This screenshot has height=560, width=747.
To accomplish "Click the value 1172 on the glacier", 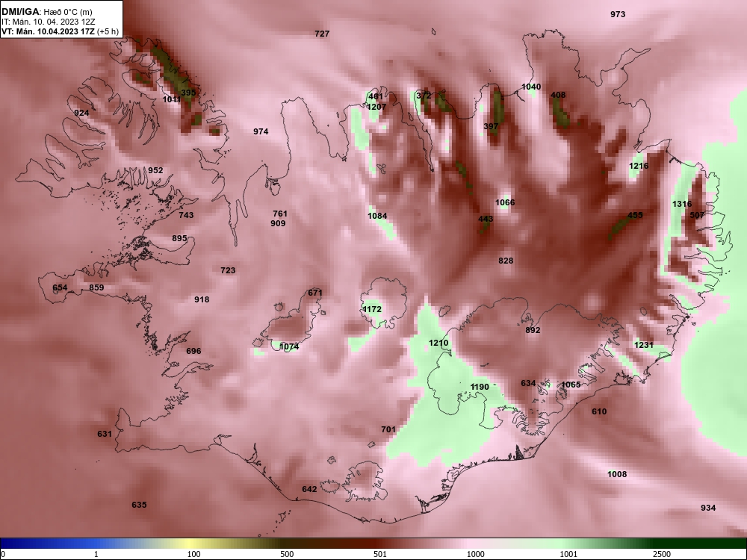I will click(x=372, y=310).
